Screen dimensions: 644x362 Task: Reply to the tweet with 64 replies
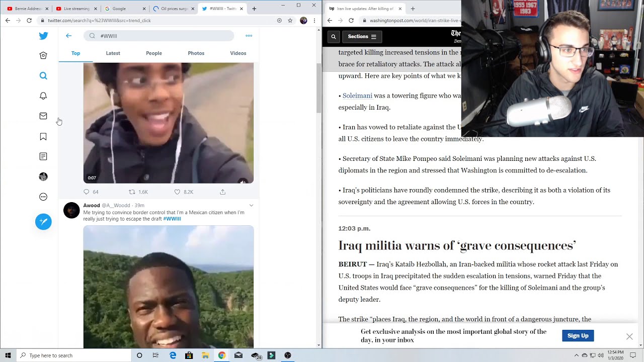pos(91,192)
